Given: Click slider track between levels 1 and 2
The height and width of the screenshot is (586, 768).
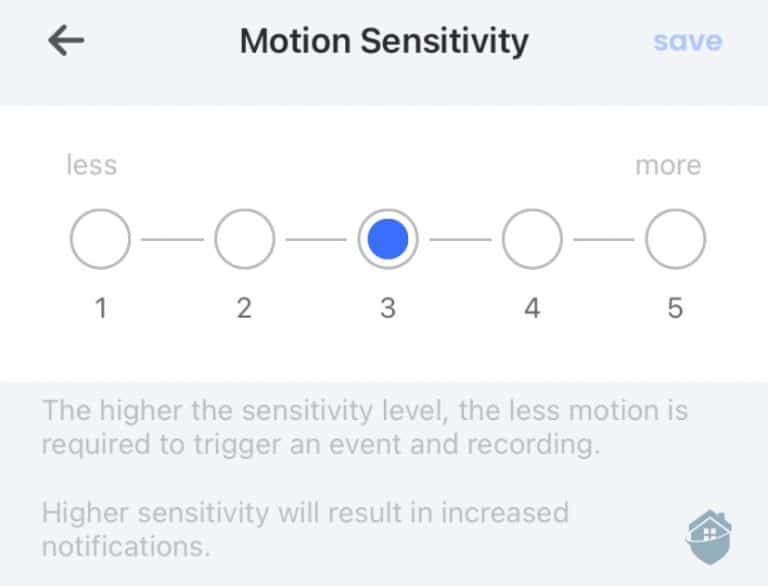Looking at the screenshot, I should tap(172, 240).
